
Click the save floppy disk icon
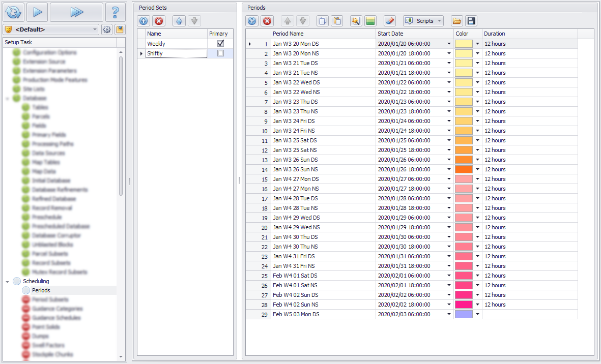(x=471, y=21)
